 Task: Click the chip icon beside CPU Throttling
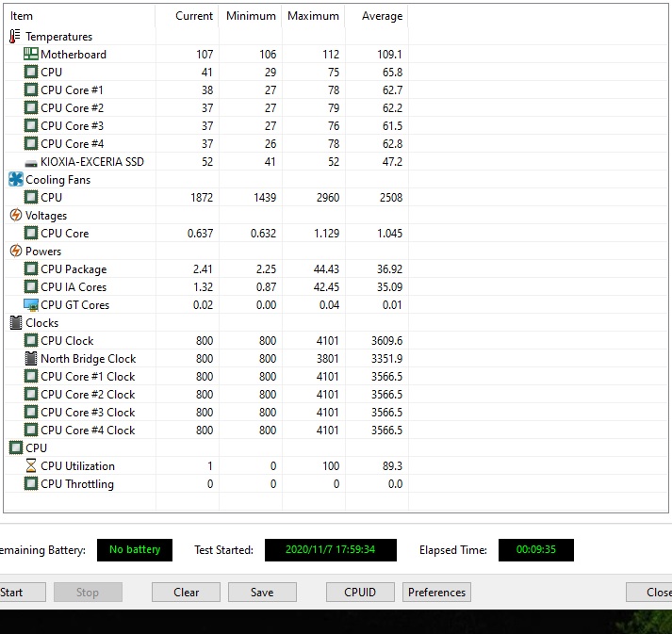click(x=31, y=483)
